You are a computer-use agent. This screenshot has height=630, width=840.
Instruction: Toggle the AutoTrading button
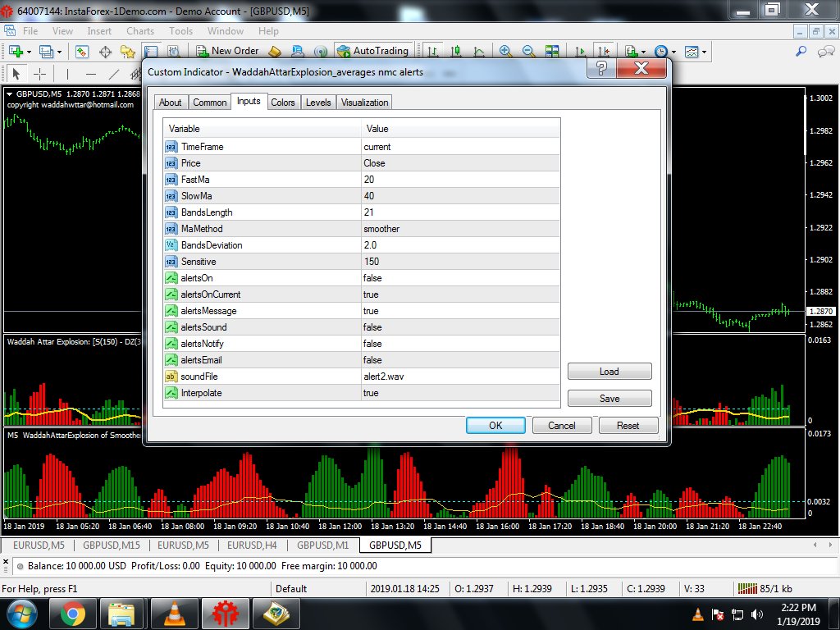coord(373,51)
